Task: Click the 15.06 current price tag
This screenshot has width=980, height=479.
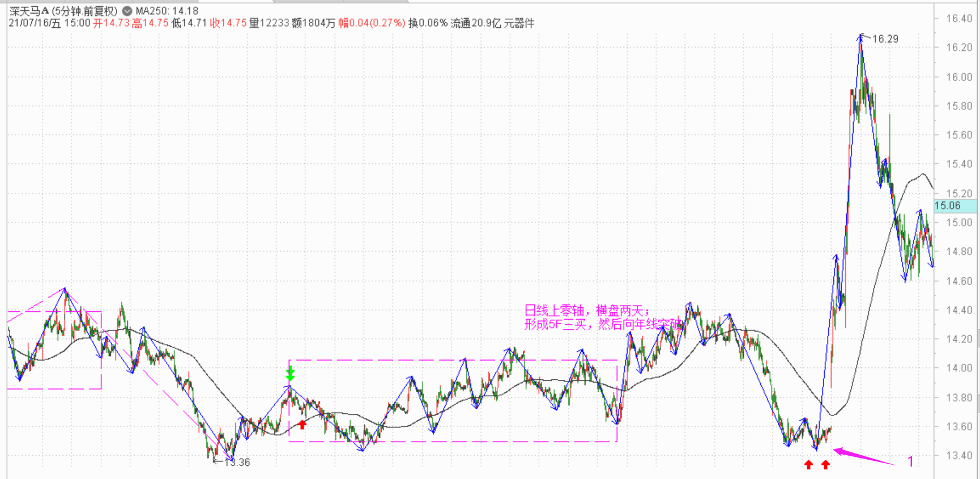Action: coord(948,206)
